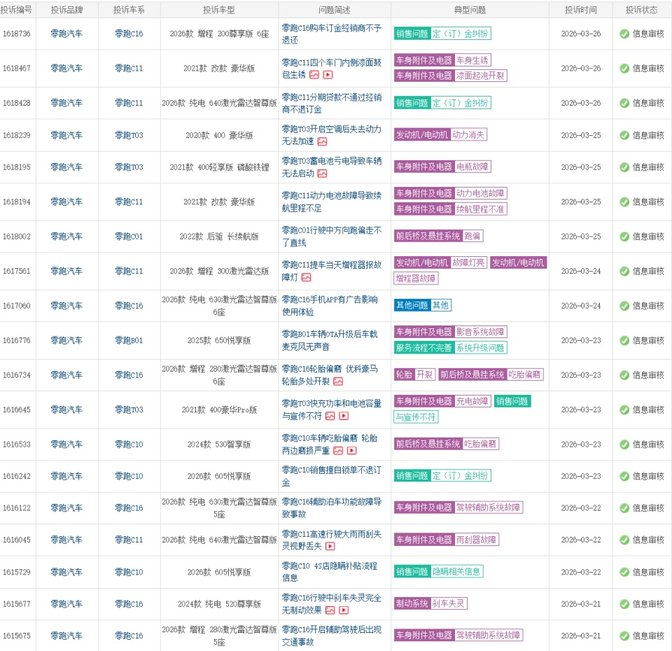This screenshot has width=672, height=651.
Task: Click the 投诉时间 column header
Action: (580, 8)
